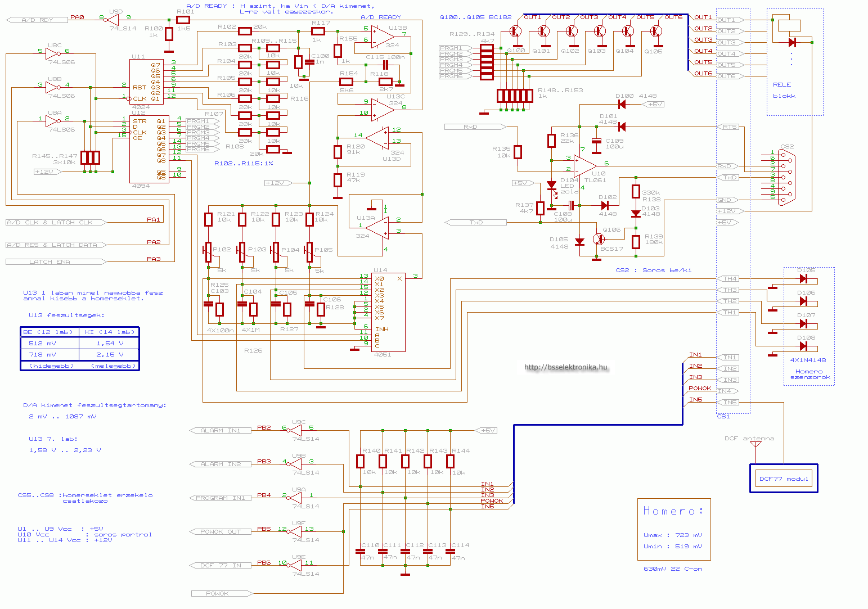
Task: Click the 512 mV table cell
Action: coord(50,343)
